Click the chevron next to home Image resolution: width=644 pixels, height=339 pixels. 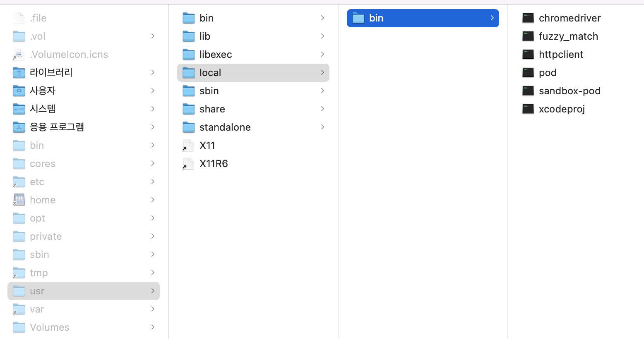153,200
